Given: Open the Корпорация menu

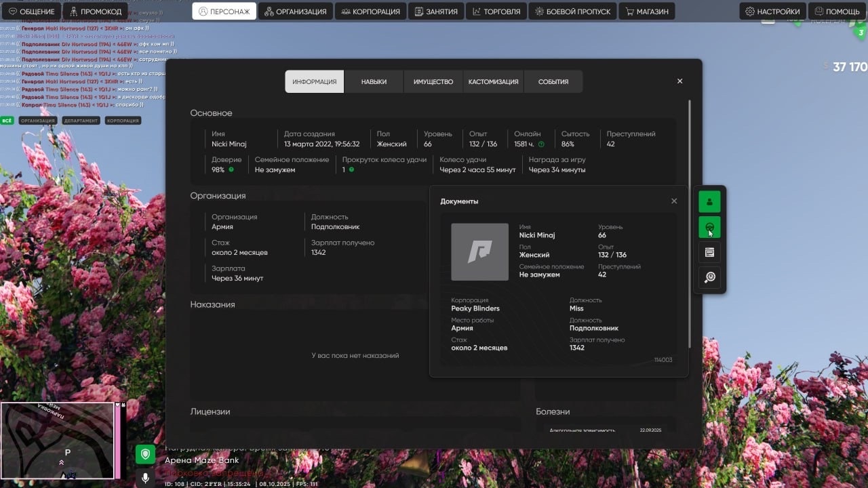Looking at the screenshot, I should point(370,11).
